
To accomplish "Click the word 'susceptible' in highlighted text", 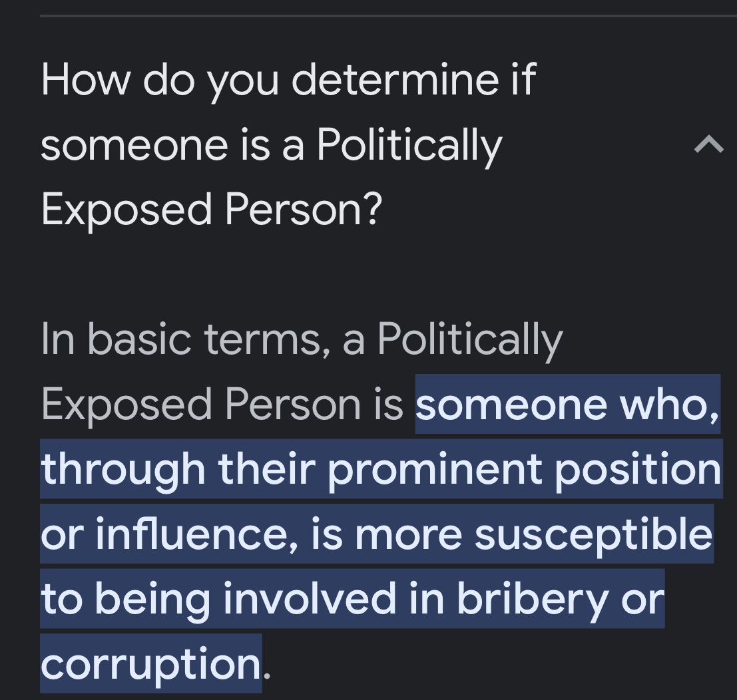I will (594, 534).
